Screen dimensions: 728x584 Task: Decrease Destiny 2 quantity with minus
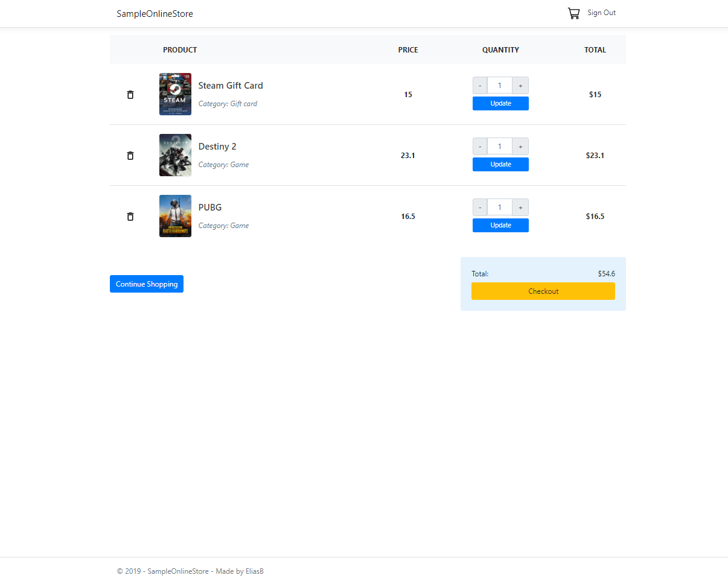[480, 147]
